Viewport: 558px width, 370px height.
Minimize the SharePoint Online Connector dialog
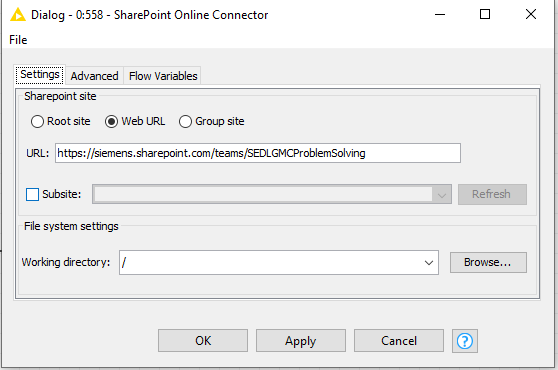(440, 15)
